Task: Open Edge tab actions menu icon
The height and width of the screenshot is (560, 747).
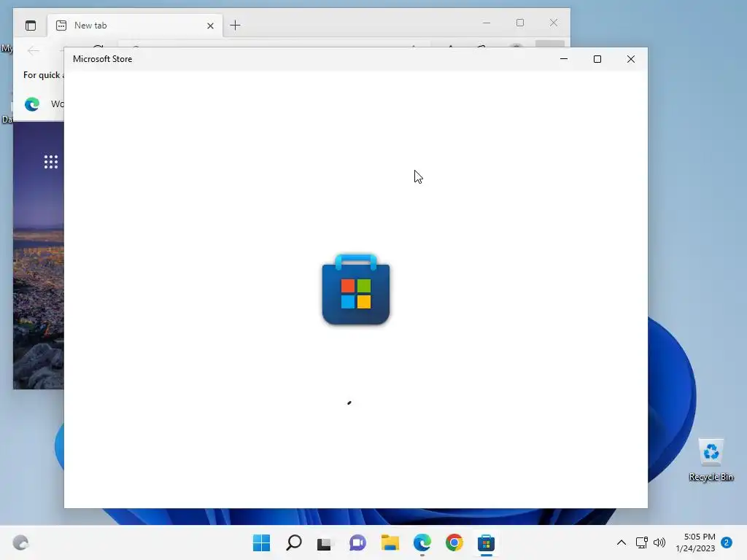Action: click(31, 26)
